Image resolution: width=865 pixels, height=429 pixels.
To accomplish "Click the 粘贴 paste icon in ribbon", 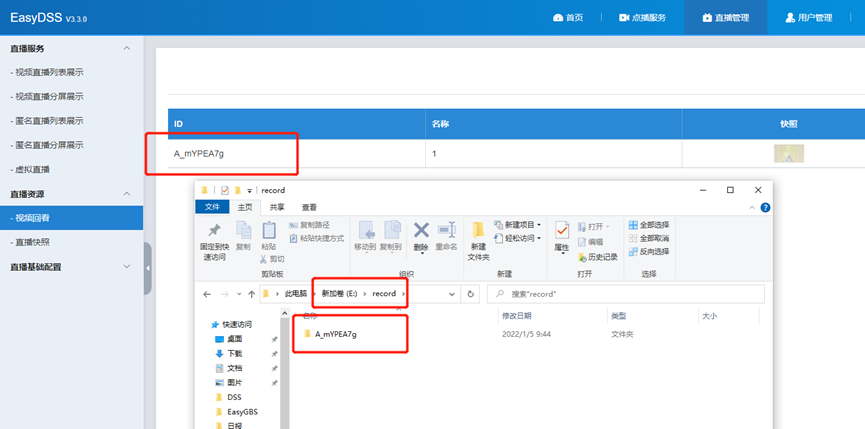I will [x=269, y=230].
